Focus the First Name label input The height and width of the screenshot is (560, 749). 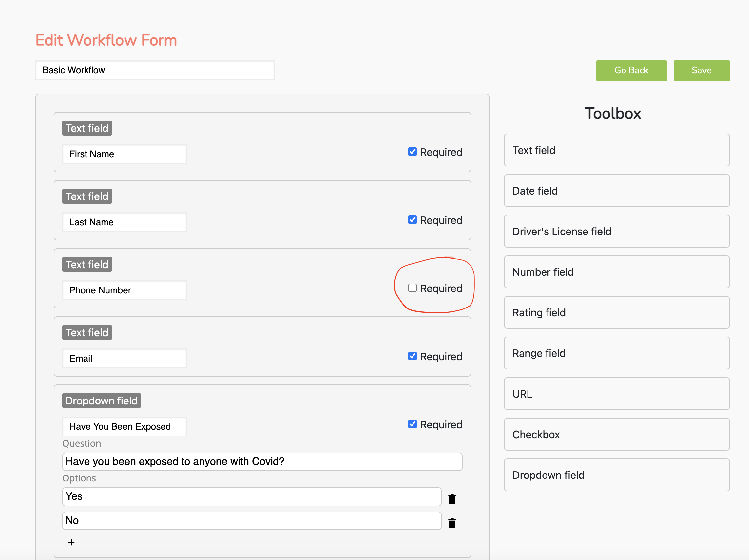[124, 154]
